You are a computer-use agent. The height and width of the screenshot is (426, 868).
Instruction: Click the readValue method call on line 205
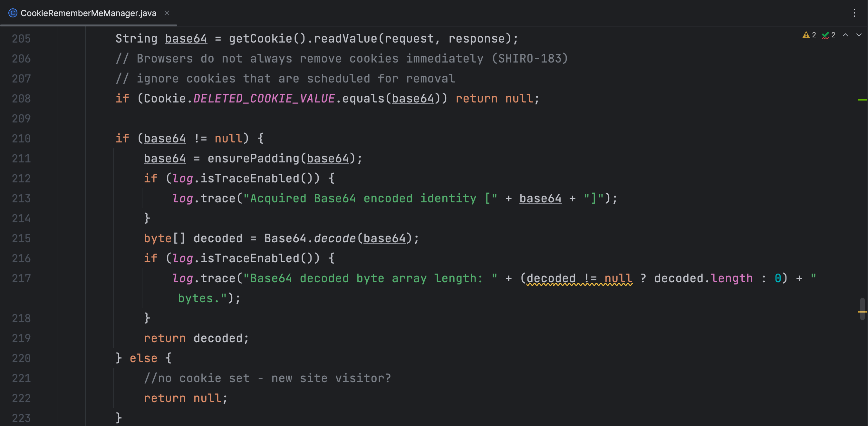tap(345, 39)
